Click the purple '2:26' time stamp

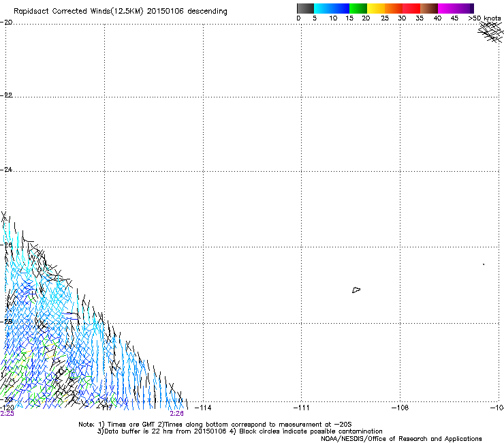[x=177, y=414]
